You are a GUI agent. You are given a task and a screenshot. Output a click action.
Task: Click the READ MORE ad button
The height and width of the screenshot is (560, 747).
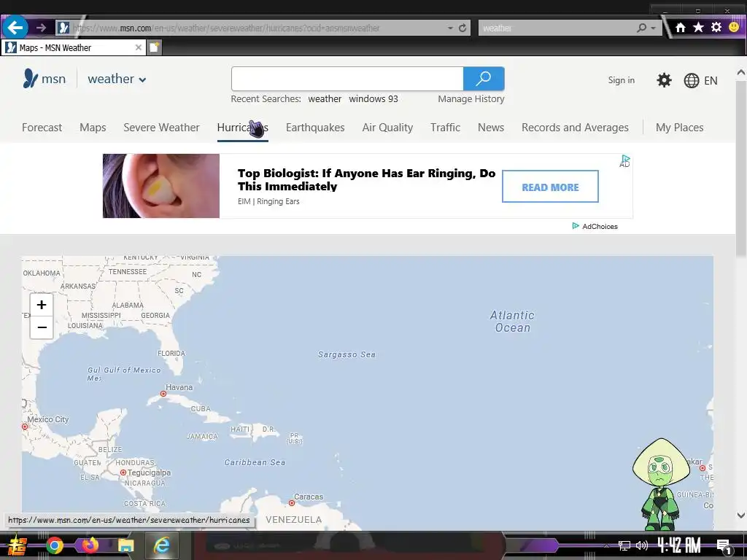click(x=550, y=186)
